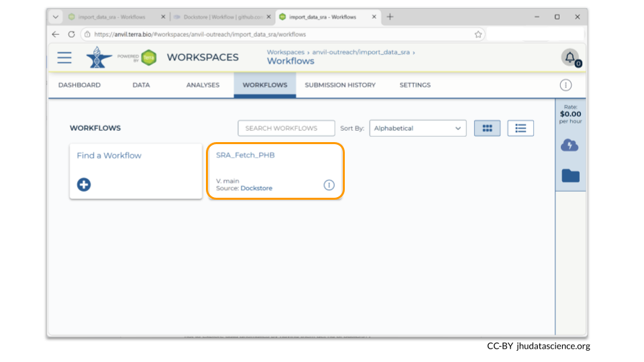Open the Settings tab
This screenshot has height=362, width=644.
coord(415,85)
